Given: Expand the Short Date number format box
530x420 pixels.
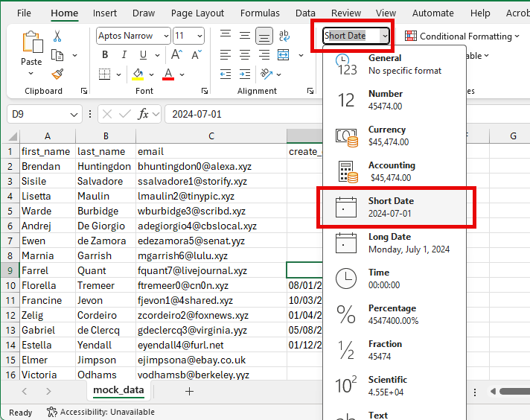Looking at the screenshot, I should point(384,36).
